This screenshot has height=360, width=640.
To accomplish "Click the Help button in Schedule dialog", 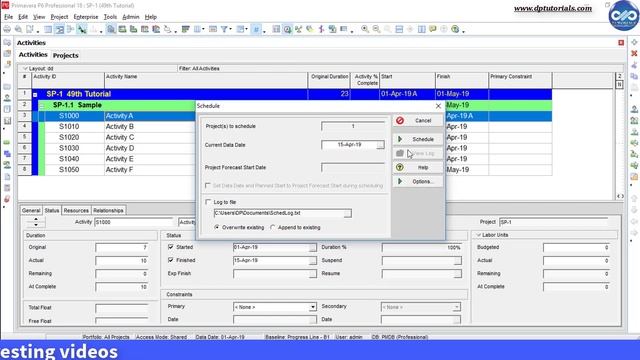I will pyautogui.click(x=417, y=167).
